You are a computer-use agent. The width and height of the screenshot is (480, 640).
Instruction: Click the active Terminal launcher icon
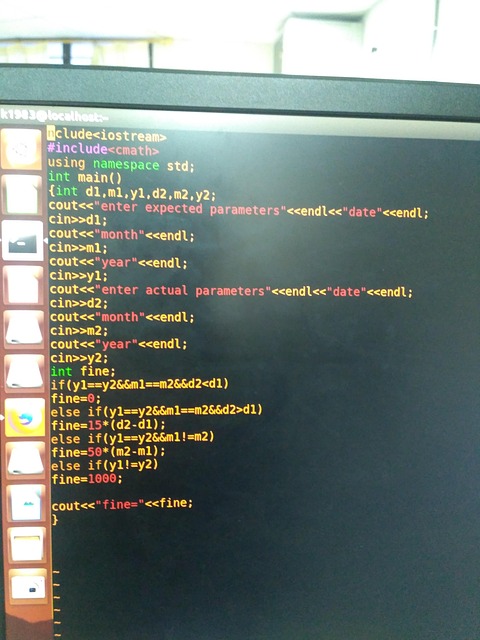click(23, 241)
